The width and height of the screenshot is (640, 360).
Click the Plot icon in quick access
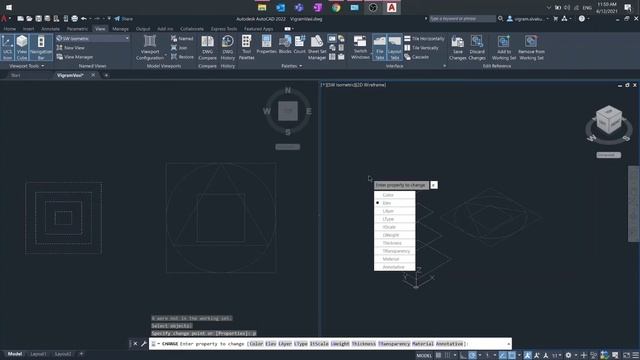[75, 19]
